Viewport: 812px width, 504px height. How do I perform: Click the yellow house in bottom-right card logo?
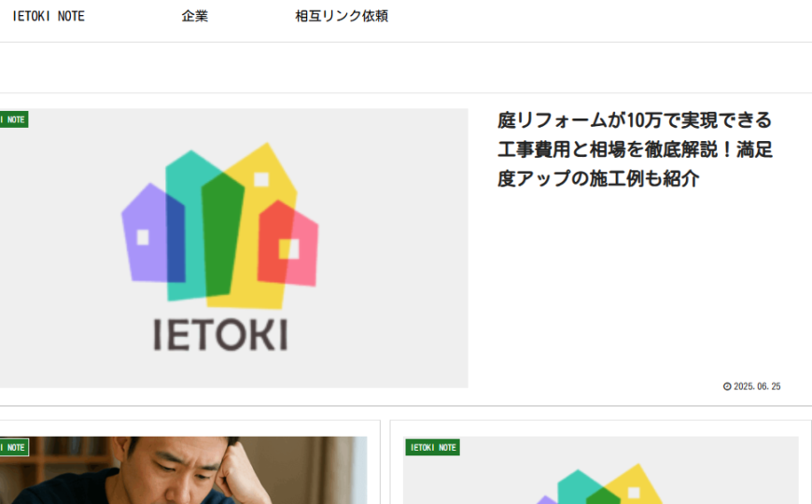click(x=633, y=484)
